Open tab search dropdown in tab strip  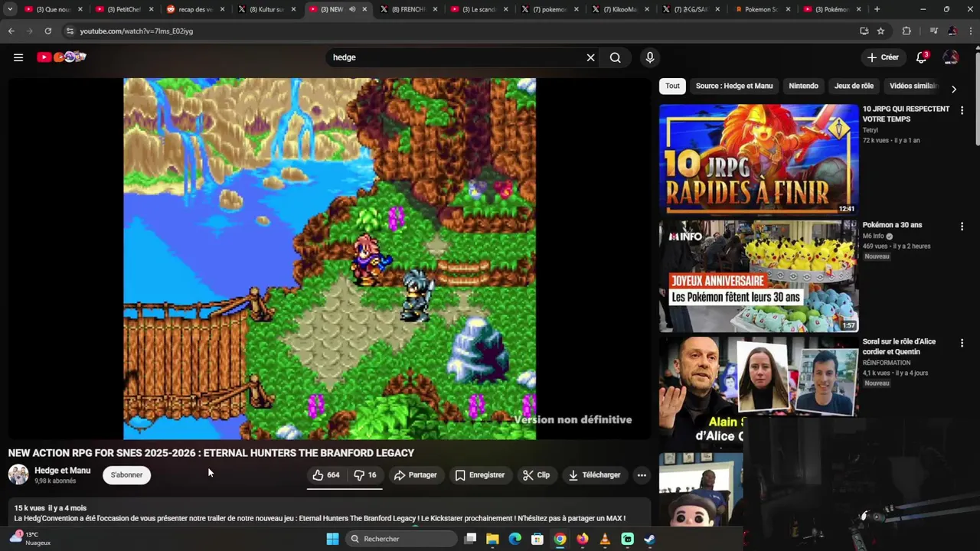click(x=10, y=9)
